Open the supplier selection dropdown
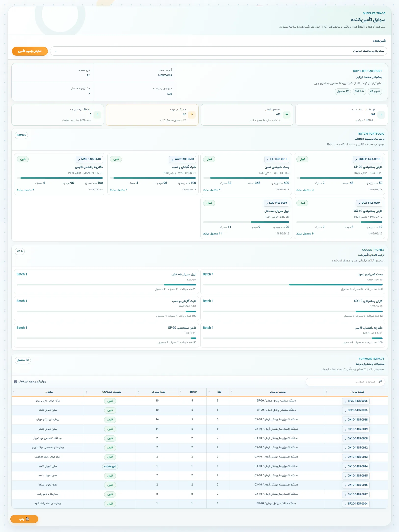399x532 pixels. point(218,51)
